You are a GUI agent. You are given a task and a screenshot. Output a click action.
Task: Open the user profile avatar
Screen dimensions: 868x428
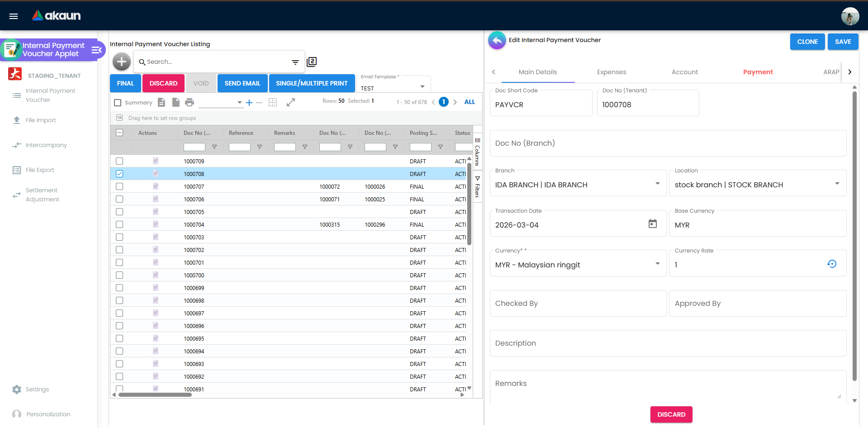(x=849, y=16)
